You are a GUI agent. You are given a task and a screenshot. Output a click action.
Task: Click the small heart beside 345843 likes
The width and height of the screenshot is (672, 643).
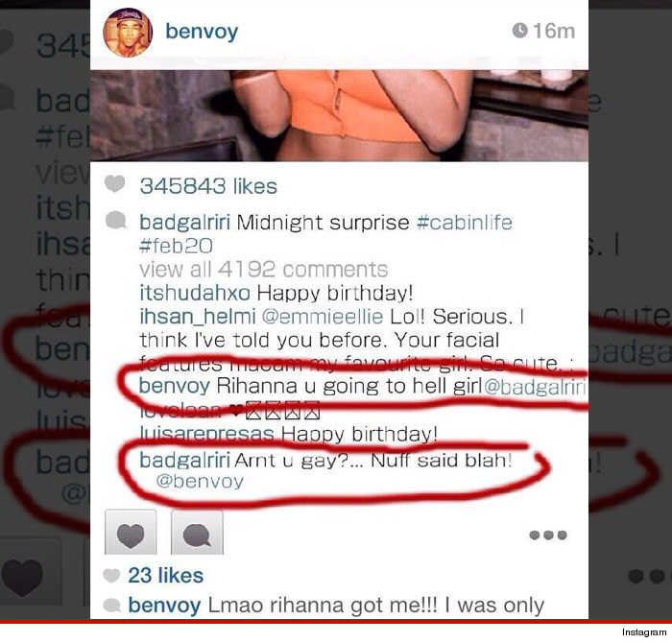click(114, 184)
